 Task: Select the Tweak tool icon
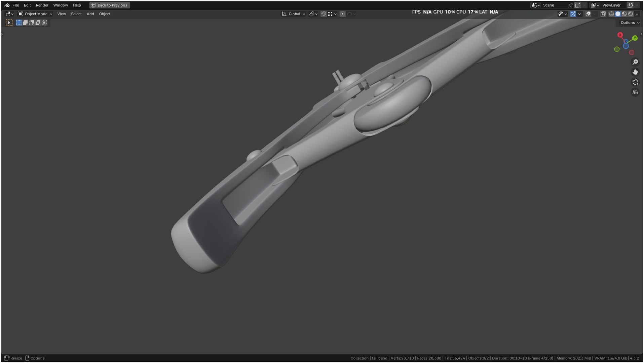click(9, 23)
